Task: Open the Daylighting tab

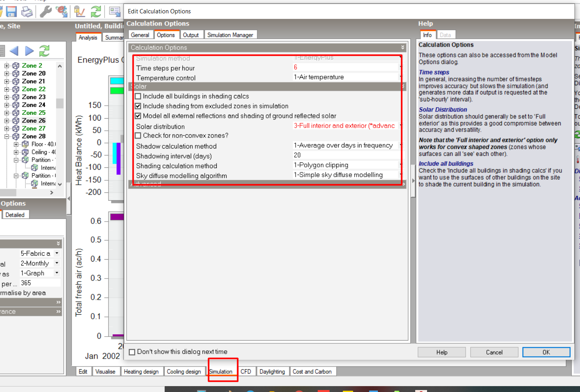Action: tap(272, 372)
